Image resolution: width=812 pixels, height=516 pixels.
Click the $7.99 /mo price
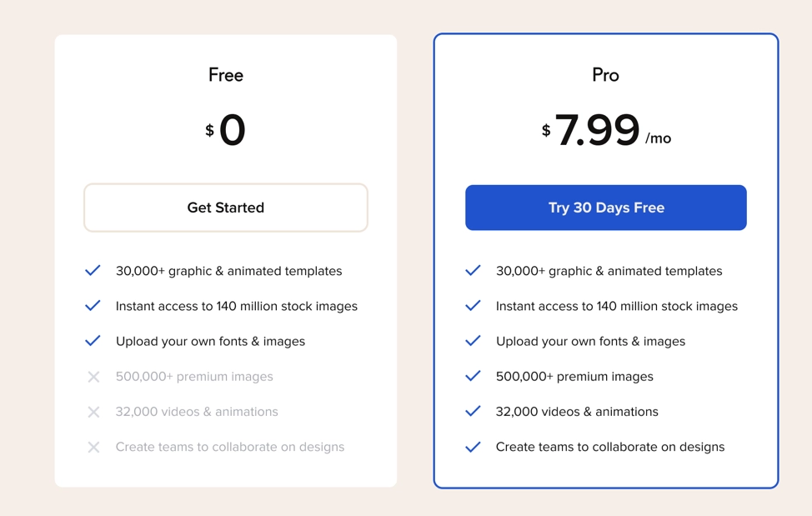605,131
